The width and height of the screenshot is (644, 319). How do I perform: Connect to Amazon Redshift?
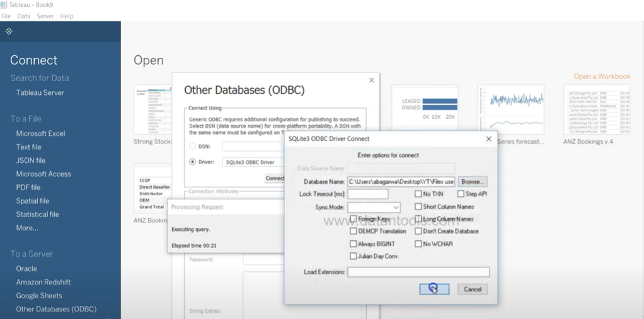click(43, 282)
